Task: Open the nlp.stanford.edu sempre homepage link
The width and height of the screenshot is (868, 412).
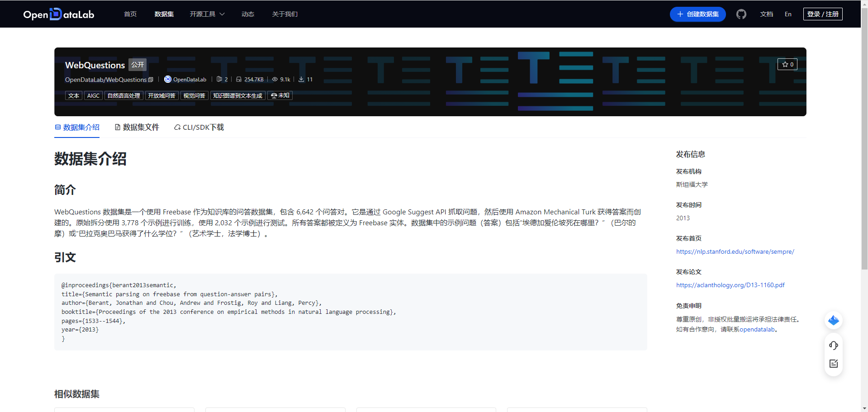Action: (x=735, y=251)
